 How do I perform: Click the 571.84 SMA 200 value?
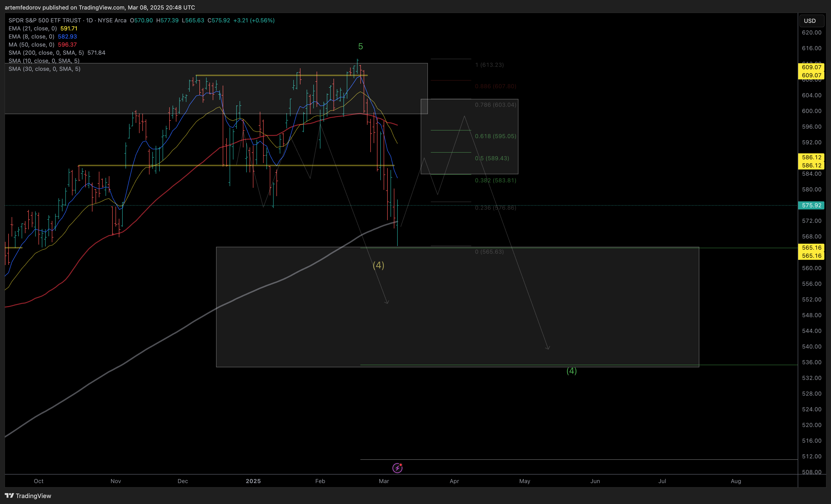(97, 53)
